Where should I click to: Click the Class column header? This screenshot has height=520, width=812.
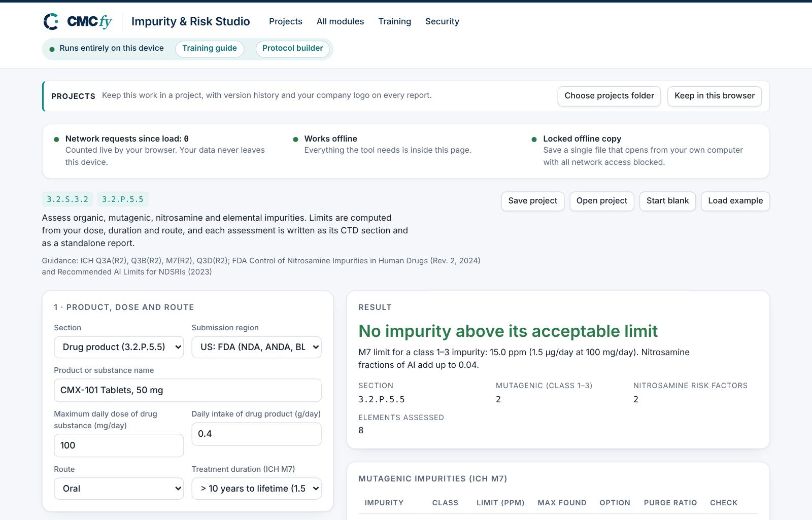tap(445, 503)
